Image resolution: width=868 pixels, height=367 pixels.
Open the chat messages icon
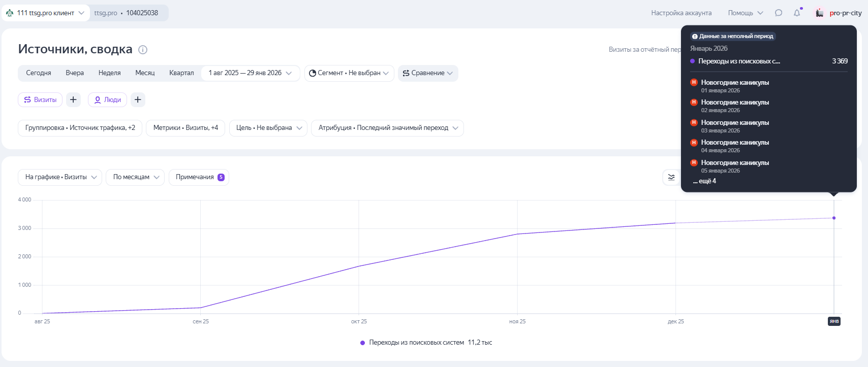[x=778, y=13]
